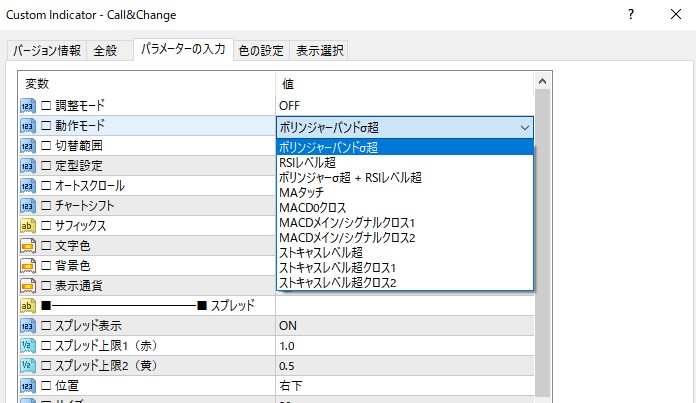Click the type icon next to 切替範囲

[x=28, y=145]
